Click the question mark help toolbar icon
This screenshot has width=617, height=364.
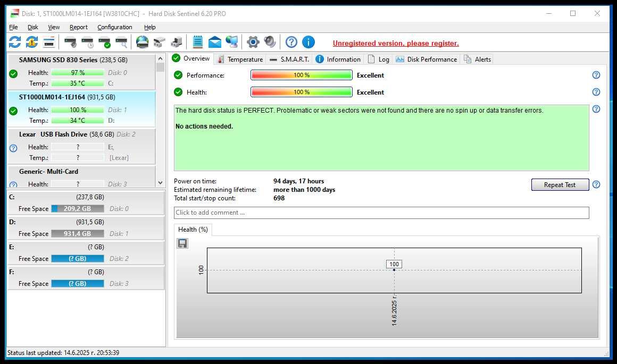click(x=291, y=42)
